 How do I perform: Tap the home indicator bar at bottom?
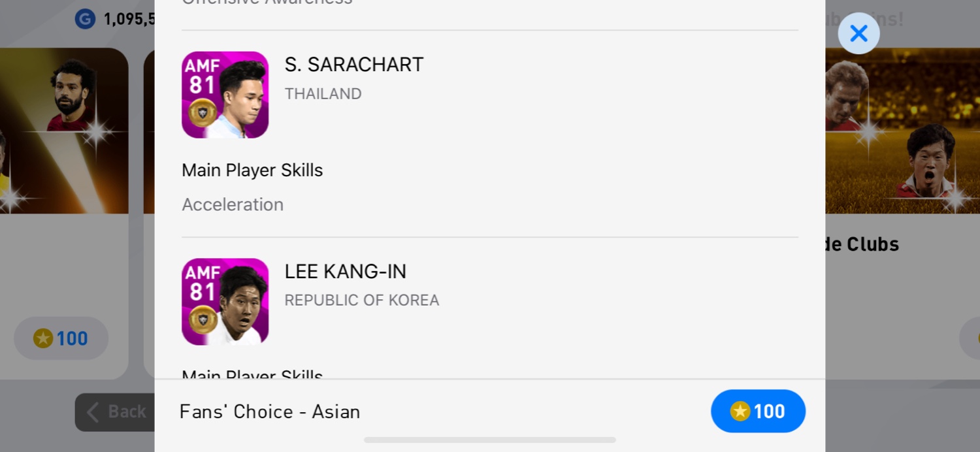click(490, 440)
